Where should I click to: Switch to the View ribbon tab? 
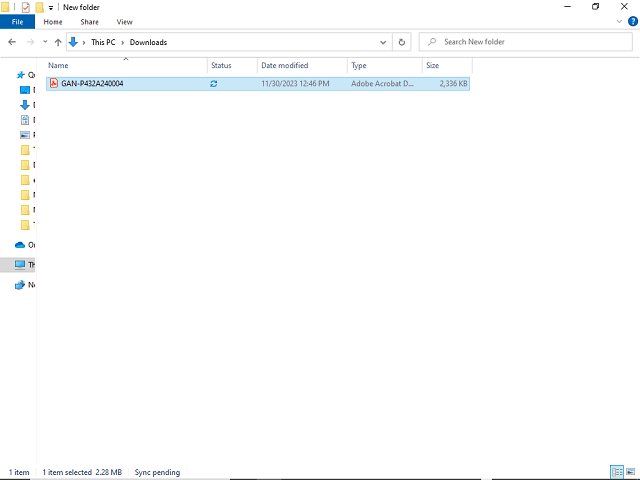pos(124,22)
